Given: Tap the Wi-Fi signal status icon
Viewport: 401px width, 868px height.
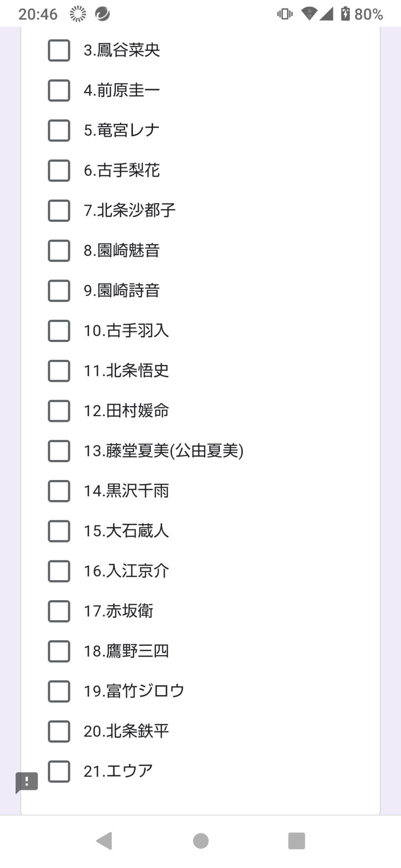Looking at the screenshot, I should [309, 14].
